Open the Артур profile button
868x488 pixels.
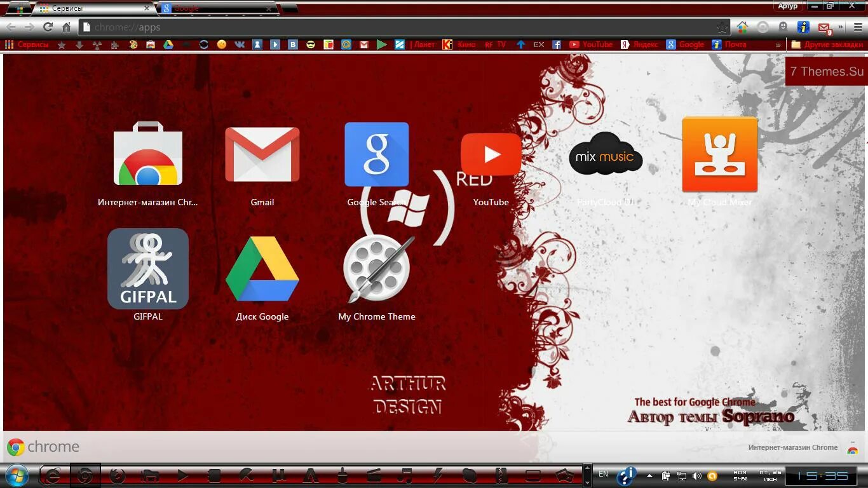tap(787, 6)
